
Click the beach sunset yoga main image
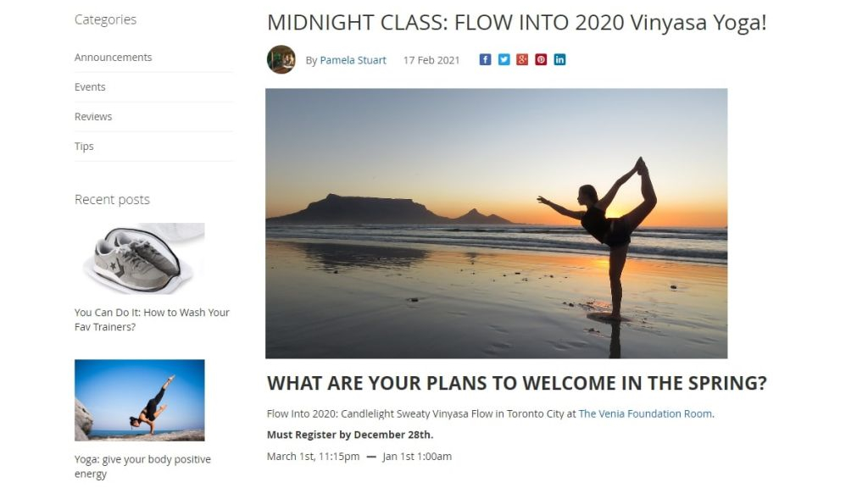click(497, 224)
